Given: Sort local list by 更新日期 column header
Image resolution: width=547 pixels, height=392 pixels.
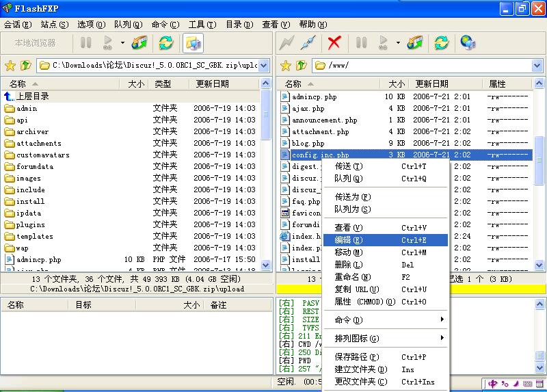Looking at the screenshot, I should [224, 83].
